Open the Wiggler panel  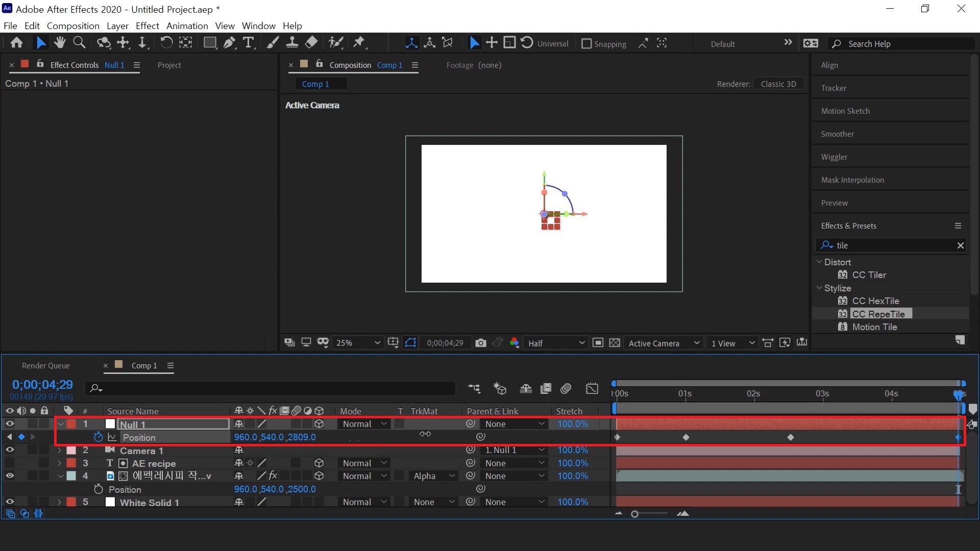point(834,157)
